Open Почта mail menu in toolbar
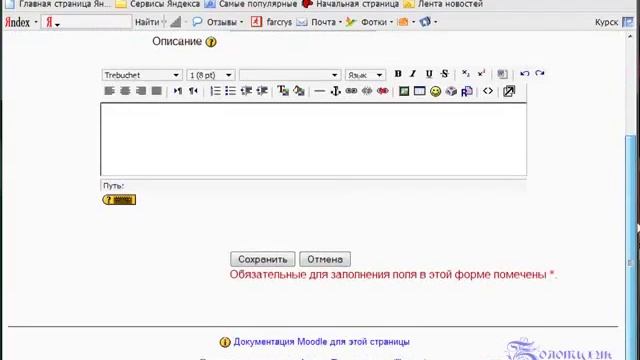This screenshot has height=360, width=640. (x=319, y=22)
